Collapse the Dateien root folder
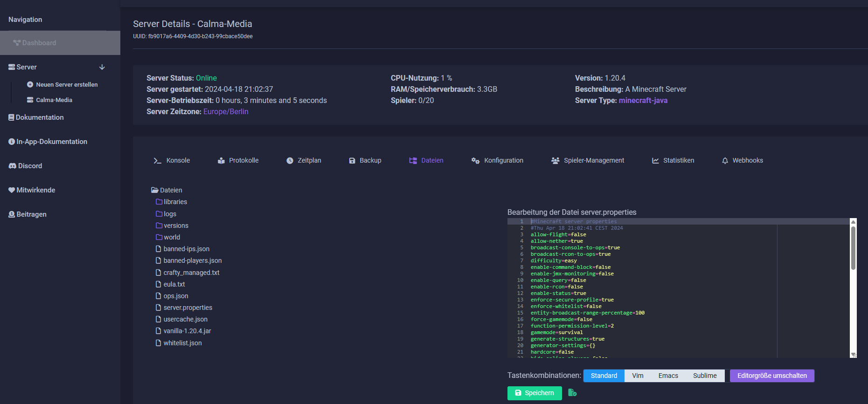Image resolution: width=868 pixels, height=404 pixels. click(167, 190)
